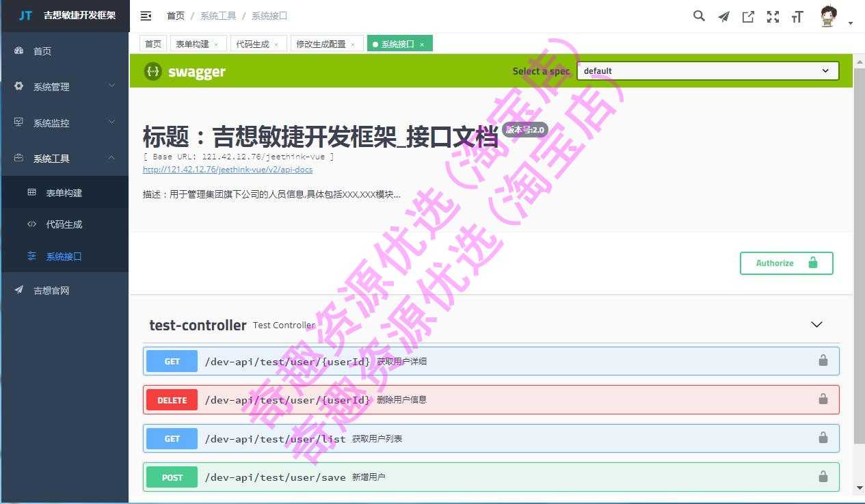Switch to the 首页 tab

153,44
